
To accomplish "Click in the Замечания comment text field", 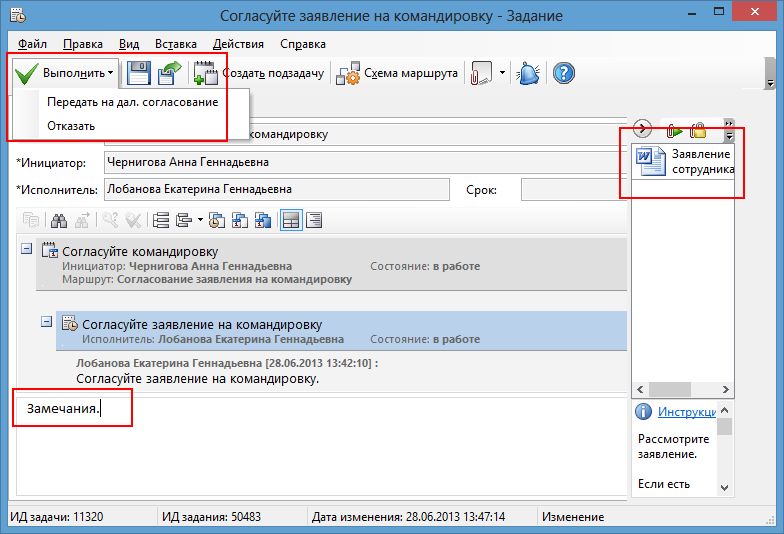I will (300, 440).
